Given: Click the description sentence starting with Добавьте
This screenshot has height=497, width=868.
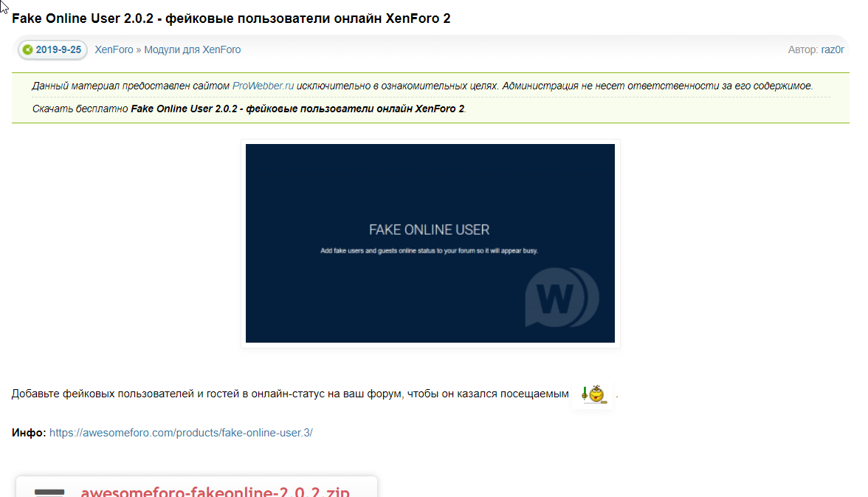Looking at the screenshot, I should point(290,394).
